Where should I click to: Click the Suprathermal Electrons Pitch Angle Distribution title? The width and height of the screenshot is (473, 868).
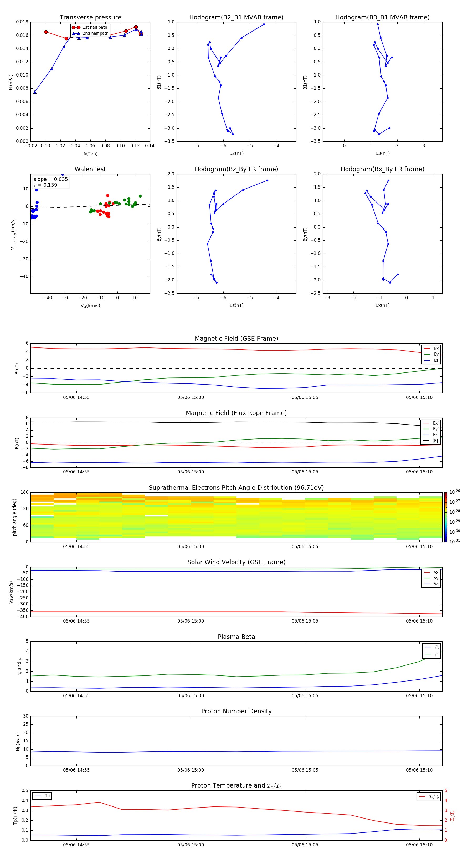(x=236, y=488)
